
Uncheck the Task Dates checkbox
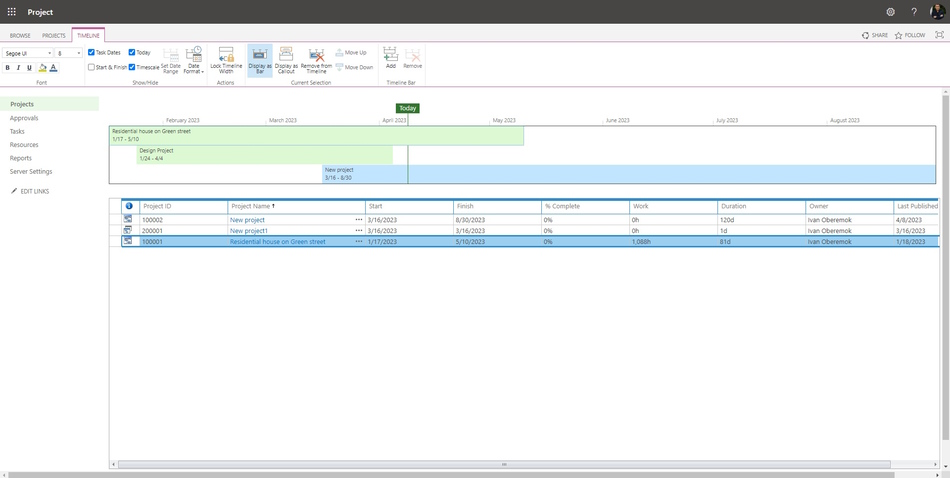coord(91,53)
